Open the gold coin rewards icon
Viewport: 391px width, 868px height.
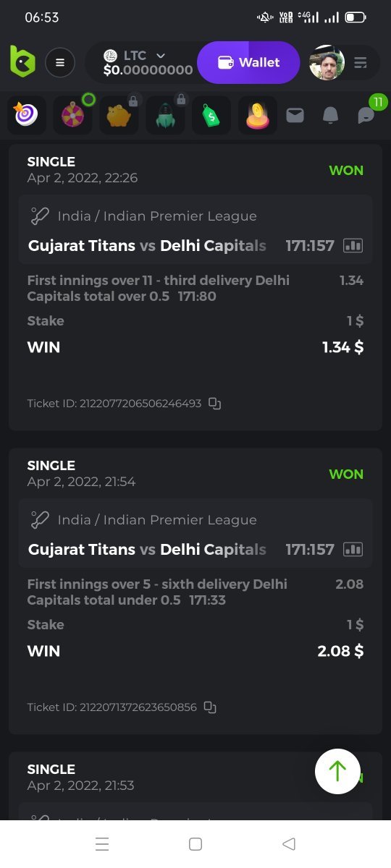(258, 115)
